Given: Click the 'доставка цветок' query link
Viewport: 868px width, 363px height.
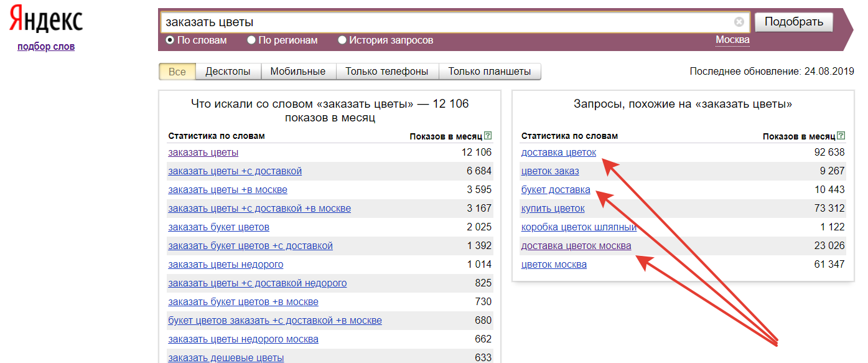Looking at the screenshot, I should [x=558, y=153].
